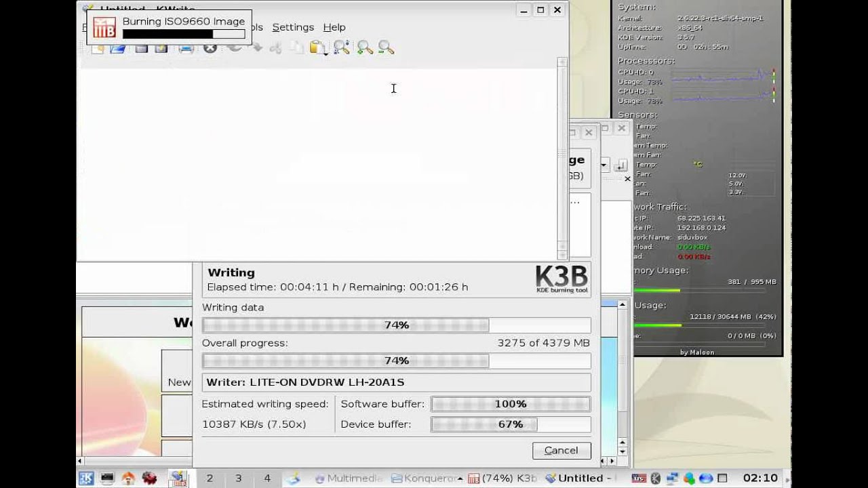Click the Print icon in KWrite toolbar
Viewport: 868px width, 488px height.
click(186, 49)
